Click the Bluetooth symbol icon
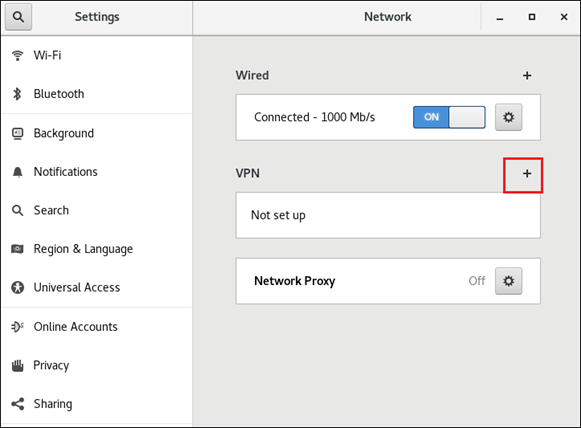This screenshot has height=428, width=581. (x=17, y=94)
